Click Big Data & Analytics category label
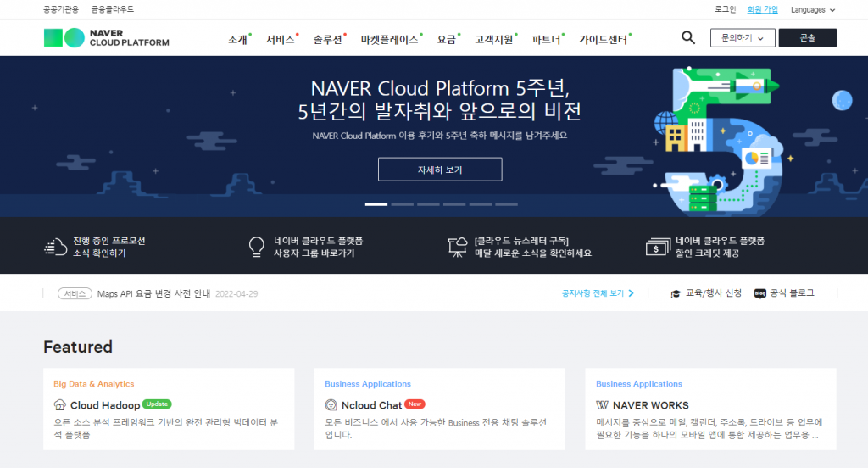The width and height of the screenshot is (868, 468). [93, 384]
